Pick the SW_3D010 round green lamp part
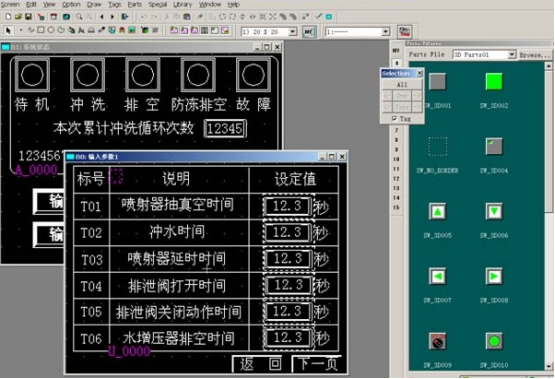Viewport: 555px width, 379px height. tap(494, 341)
